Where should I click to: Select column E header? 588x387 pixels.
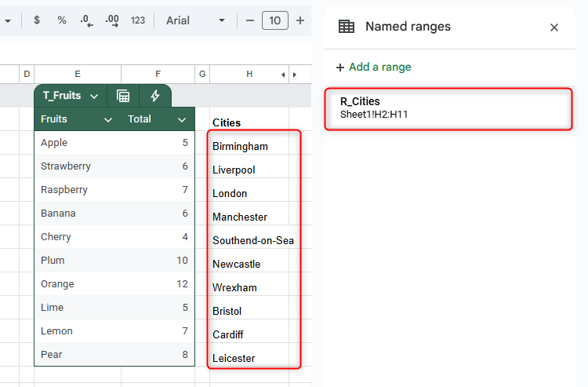pyautogui.click(x=78, y=74)
